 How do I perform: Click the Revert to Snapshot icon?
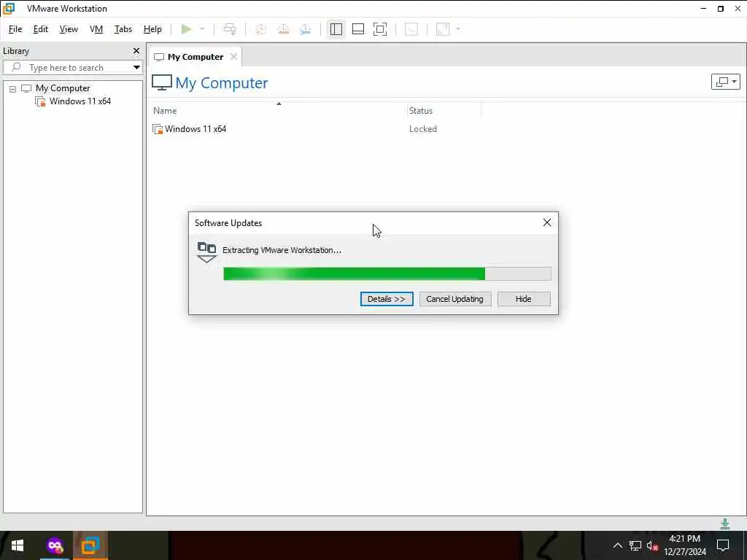click(283, 29)
